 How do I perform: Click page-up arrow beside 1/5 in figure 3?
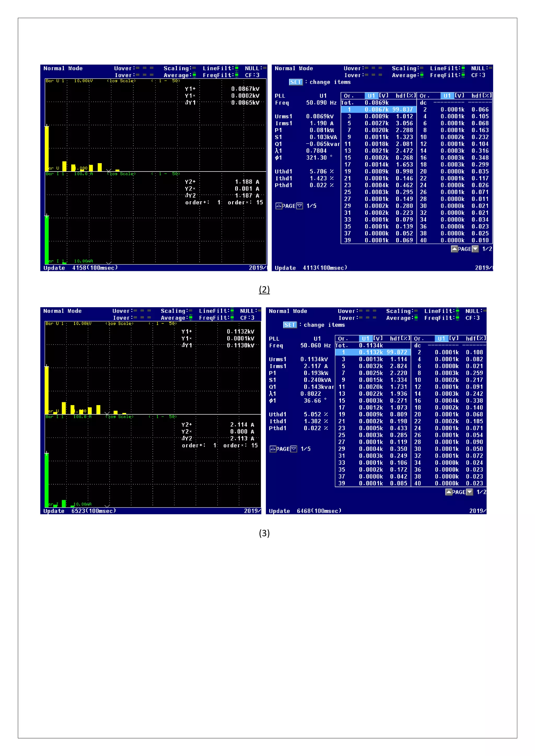(273, 449)
